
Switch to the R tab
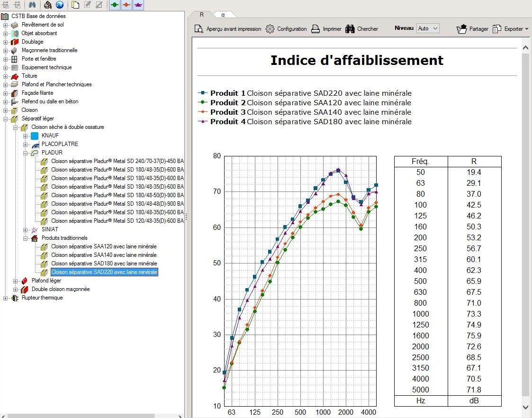(x=201, y=15)
